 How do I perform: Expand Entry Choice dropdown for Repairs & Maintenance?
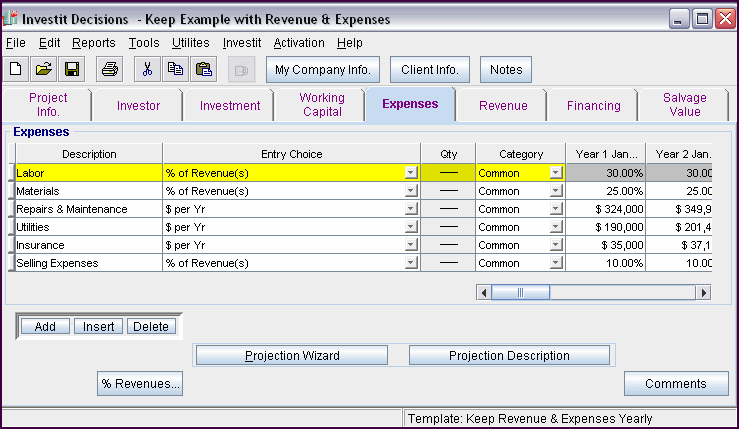411,209
